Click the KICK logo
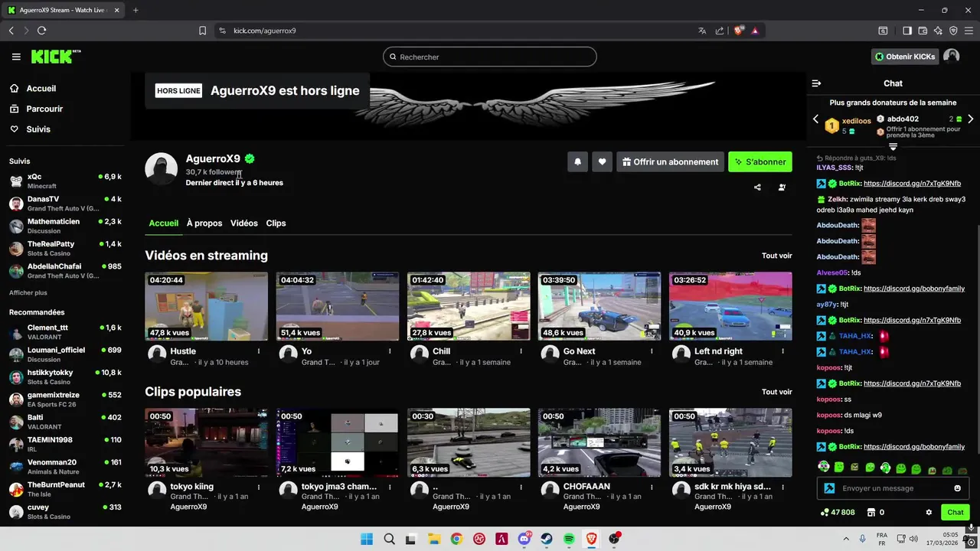Screen dimensions: 980x551 click(55, 57)
